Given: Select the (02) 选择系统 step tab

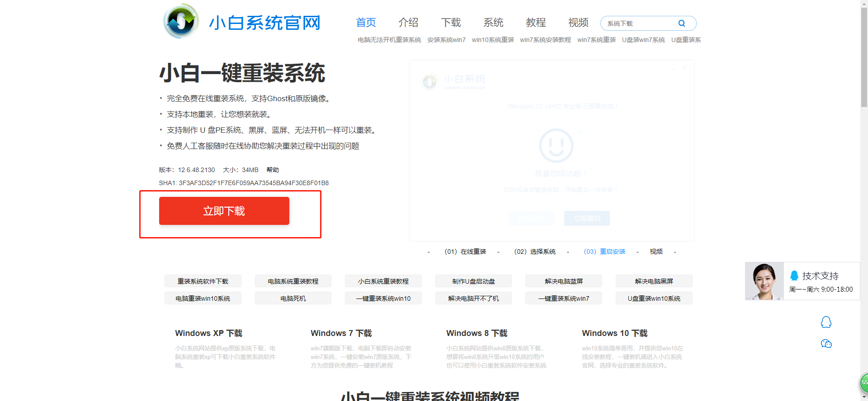Looking at the screenshot, I should 535,252.
